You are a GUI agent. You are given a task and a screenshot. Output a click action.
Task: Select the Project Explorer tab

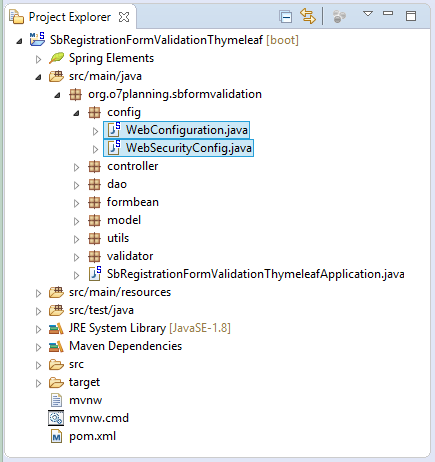click(69, 17)
